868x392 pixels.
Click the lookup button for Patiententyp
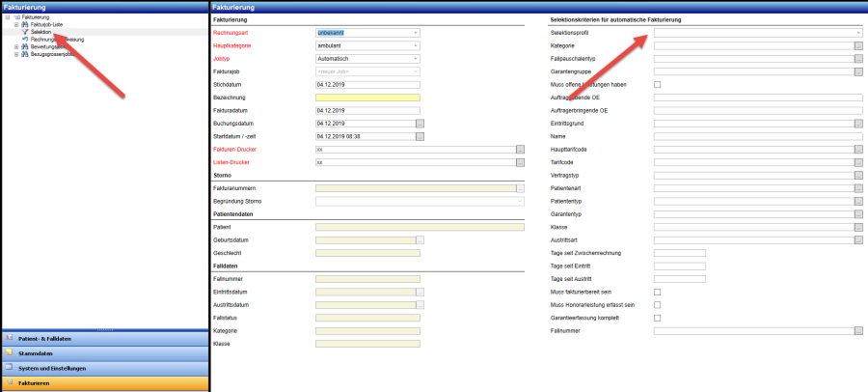858,201
